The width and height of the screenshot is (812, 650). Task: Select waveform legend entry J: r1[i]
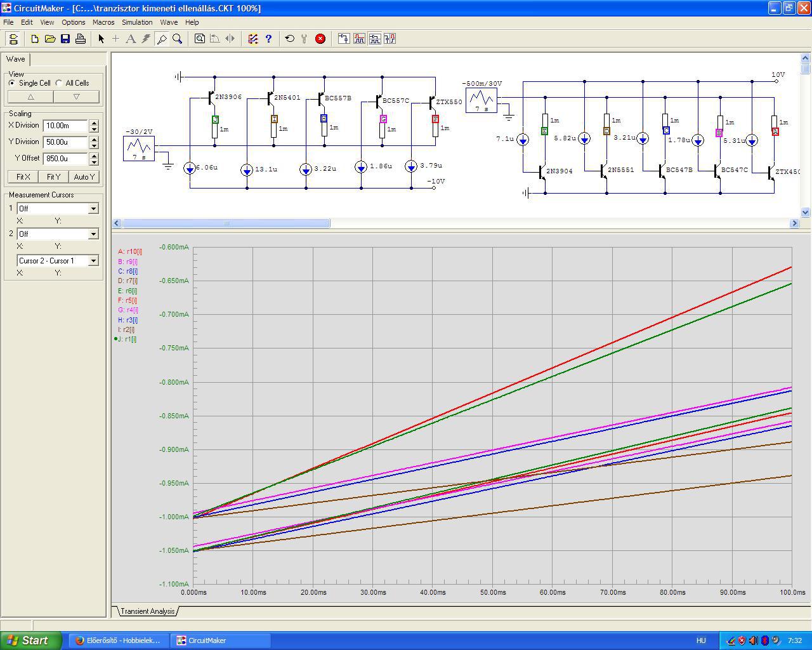(127, 340)
